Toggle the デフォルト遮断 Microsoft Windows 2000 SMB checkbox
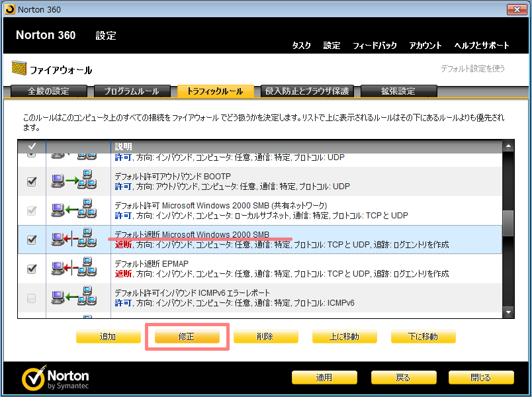The height and width of the screenshot is (397, 532). (x=31, y=240)
